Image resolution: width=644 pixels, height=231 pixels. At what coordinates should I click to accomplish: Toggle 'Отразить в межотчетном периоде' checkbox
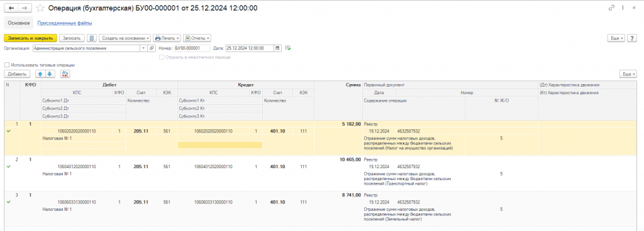[x=162, y=57]
